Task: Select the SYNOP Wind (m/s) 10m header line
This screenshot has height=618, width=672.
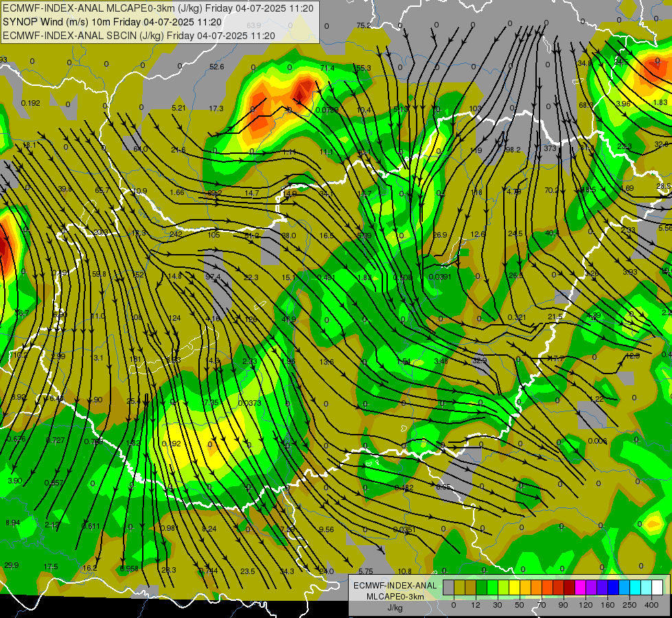Action: [x=113, y=22]
